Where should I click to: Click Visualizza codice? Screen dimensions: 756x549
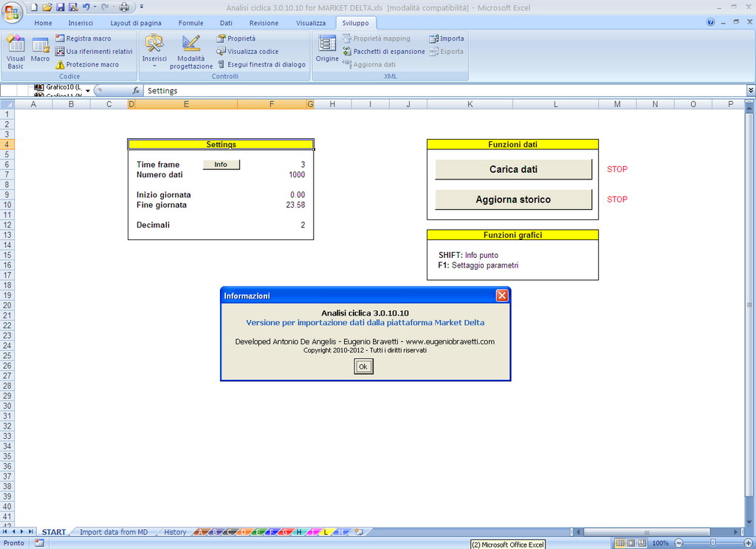click(x=247, y=51)
